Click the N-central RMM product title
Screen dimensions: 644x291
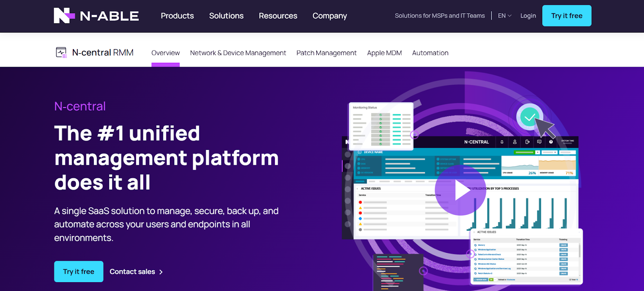pos(103,53)
